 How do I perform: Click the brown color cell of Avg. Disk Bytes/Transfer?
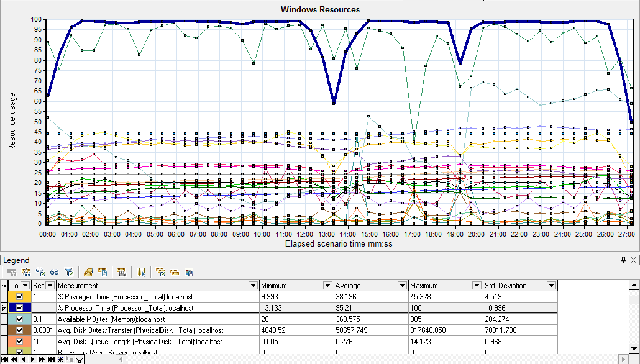pos(19,330)
